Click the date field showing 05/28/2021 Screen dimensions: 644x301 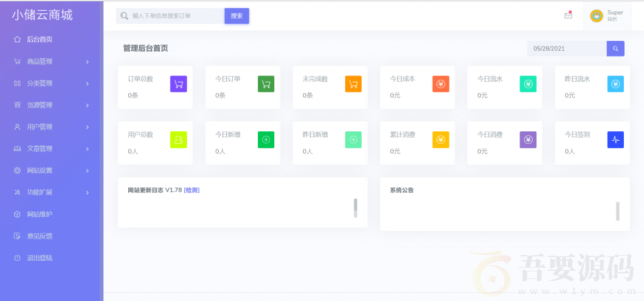(x=566, y=48)
